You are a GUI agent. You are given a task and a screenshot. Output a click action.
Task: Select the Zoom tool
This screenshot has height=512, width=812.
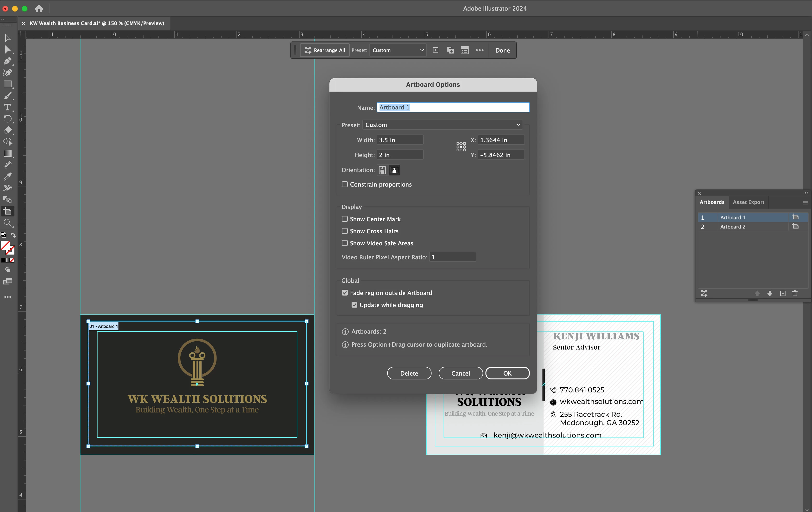coord(7,223)
